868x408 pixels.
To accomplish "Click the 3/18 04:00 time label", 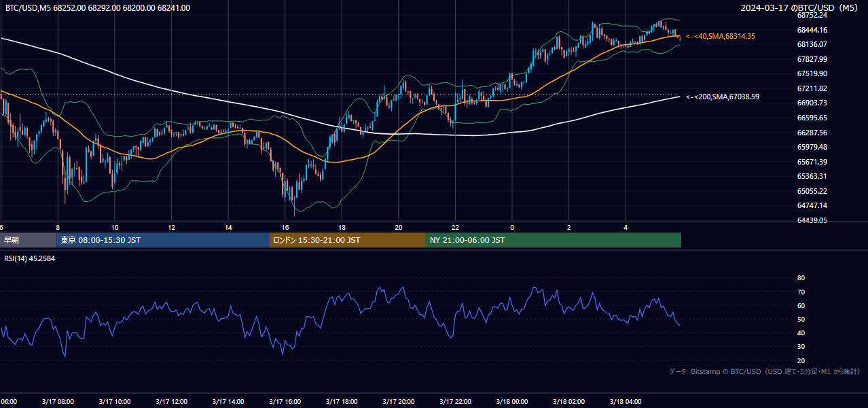I will [626, 402].
